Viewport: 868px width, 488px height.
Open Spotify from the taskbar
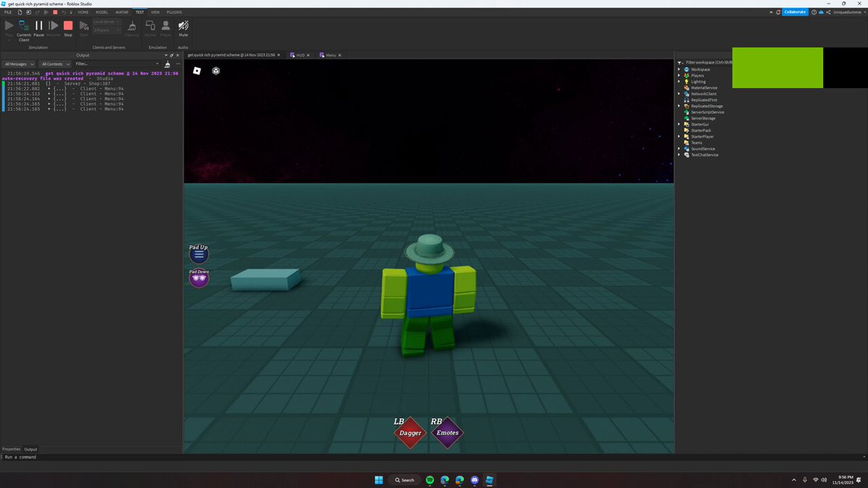tap(430, 480)
